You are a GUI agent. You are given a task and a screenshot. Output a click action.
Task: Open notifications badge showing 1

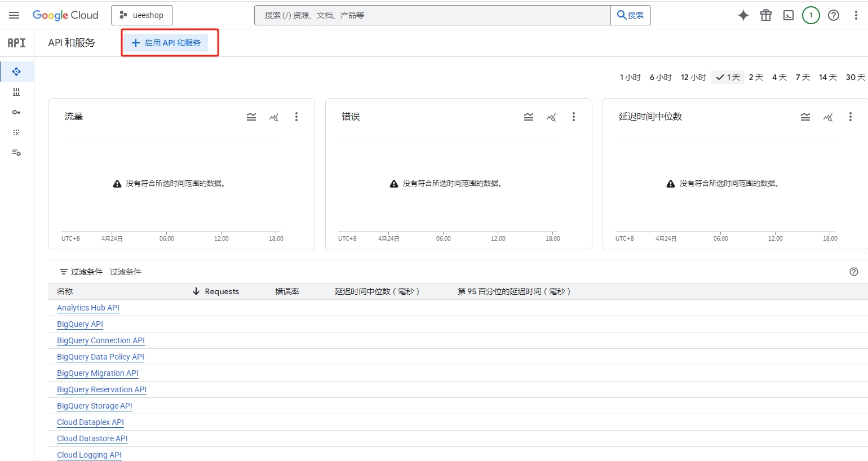tap(811, 15)
